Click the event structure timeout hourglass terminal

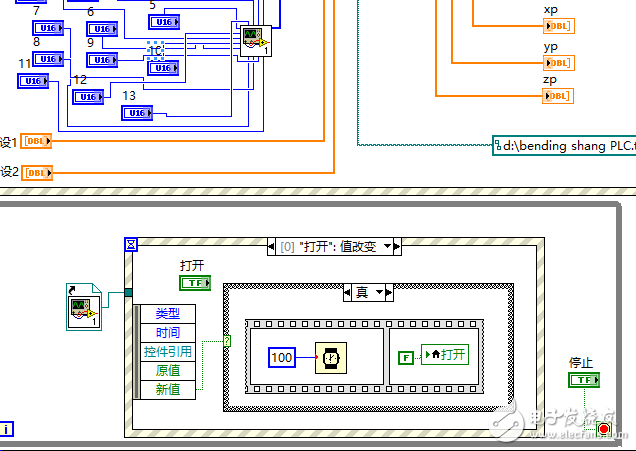coord(131,245)
